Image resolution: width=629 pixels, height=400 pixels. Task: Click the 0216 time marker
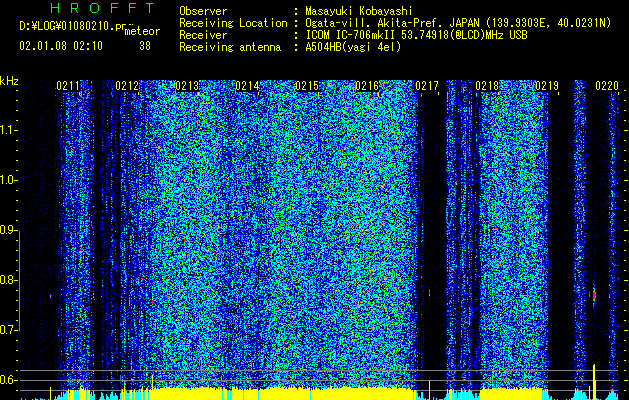pyautogui.click(x=367, y=86)
